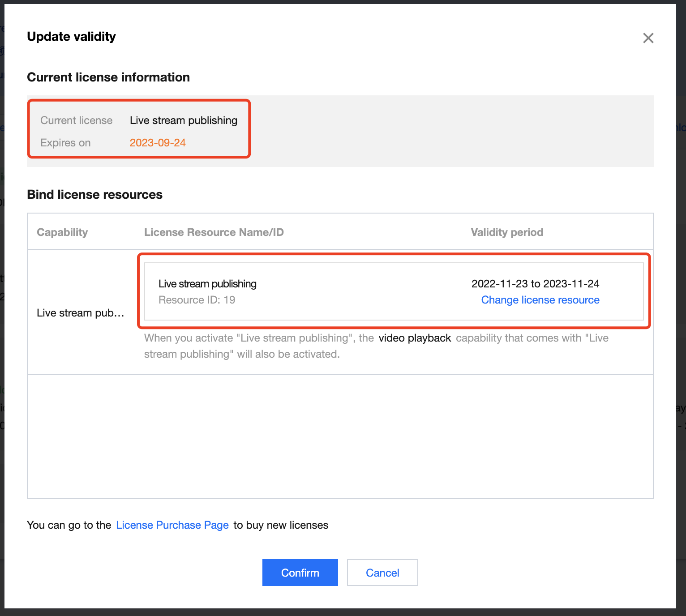Select the Current license information heading

[108, 77]
